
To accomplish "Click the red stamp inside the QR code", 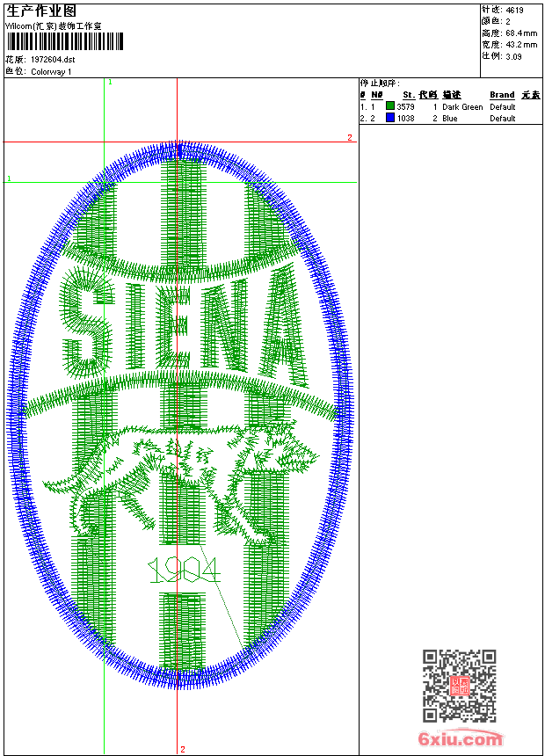I will tap(459, 687).
